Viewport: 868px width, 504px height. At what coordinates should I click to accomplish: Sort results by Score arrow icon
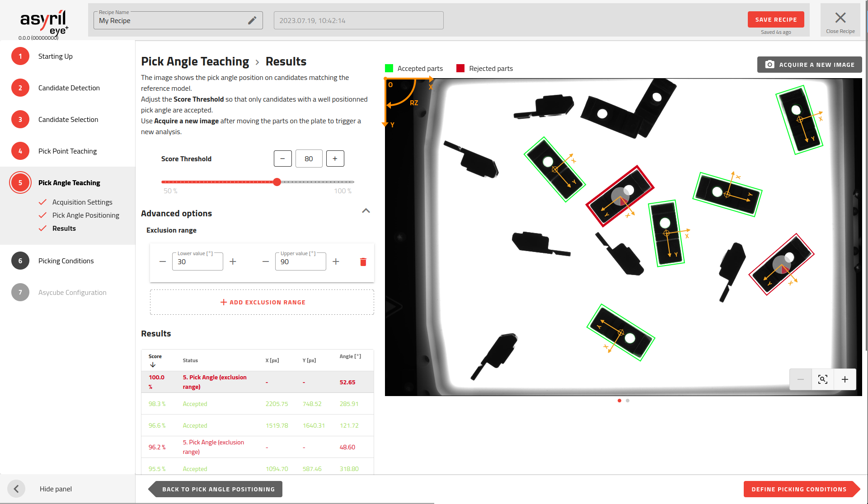tap(153, 365)
